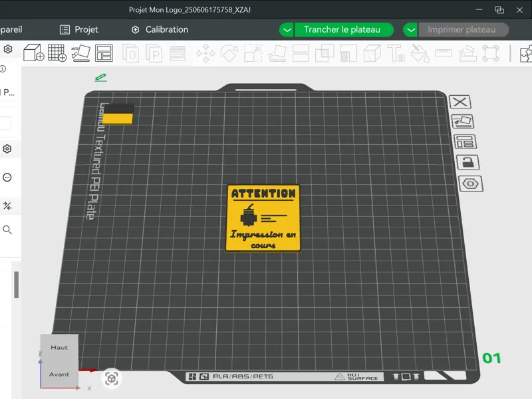Click the Imprimer plateau button
532x399 pixels.
(464, 30)
